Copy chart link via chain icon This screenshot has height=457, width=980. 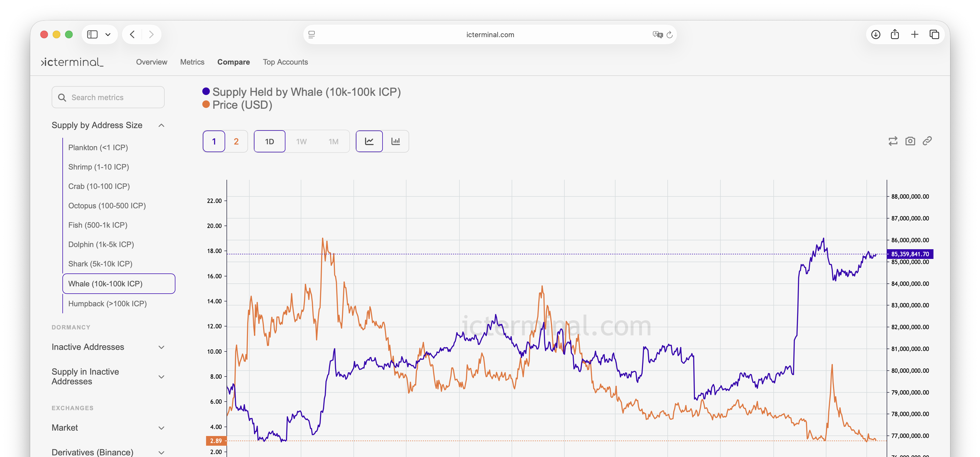point(927,141)
